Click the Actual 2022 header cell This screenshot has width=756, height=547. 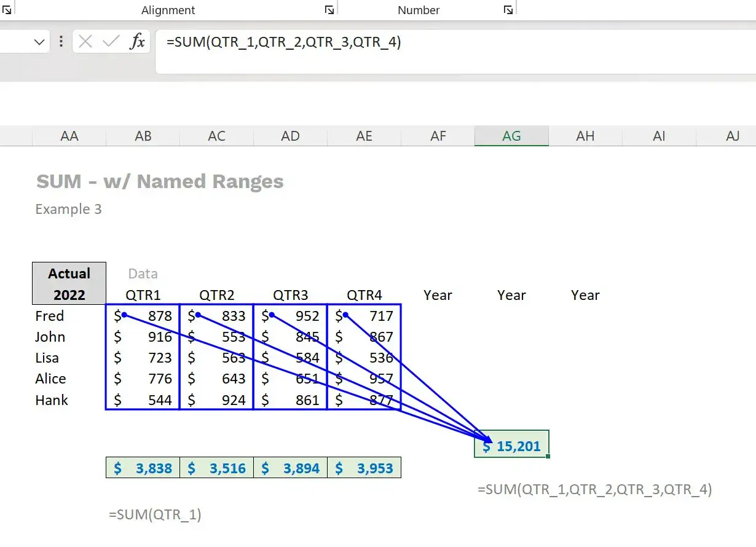click(x=69, y=284)
